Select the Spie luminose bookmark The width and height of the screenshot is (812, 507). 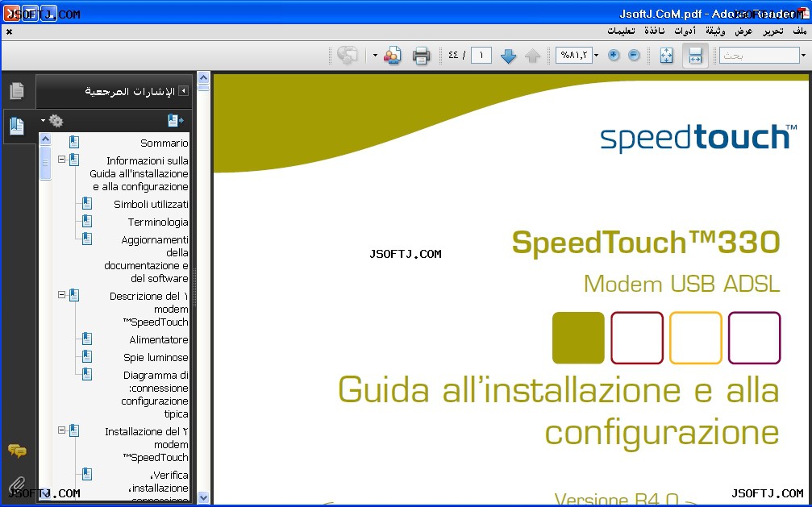click(156, 357)
